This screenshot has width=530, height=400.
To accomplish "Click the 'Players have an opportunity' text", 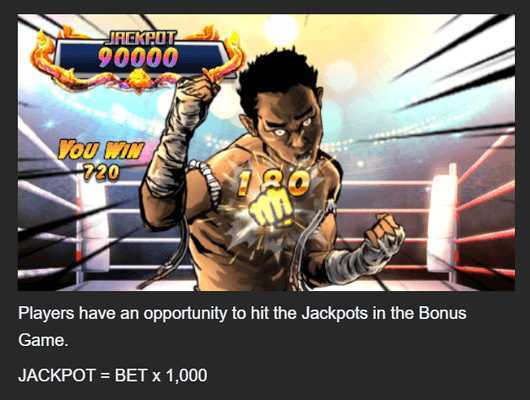I will click(x=123, y=313).
